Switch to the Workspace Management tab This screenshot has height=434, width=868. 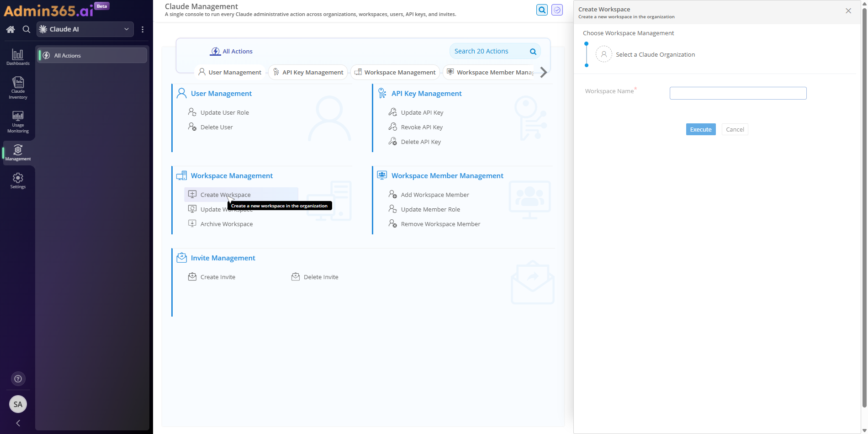pyautogui.click(x=395, y=72)
